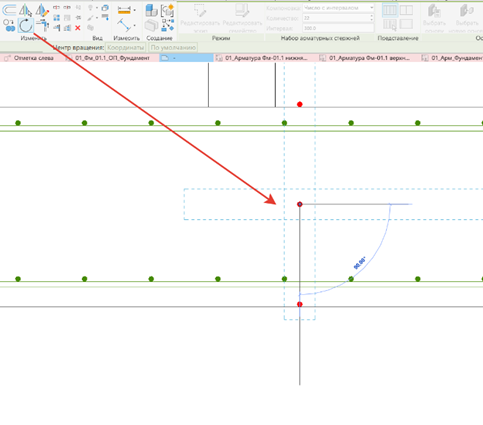Click the Интервал spacing input field
Screen dimensions: 483x425
pos(338,28)
